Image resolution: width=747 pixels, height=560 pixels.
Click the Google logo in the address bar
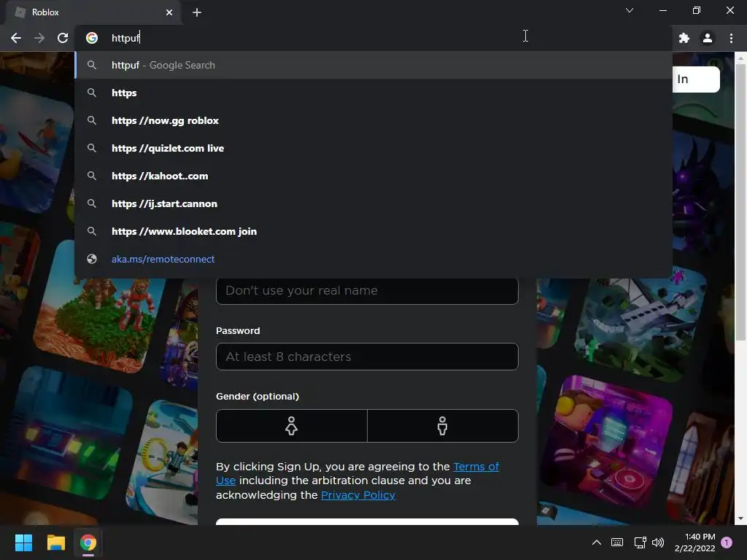point(92,38)
